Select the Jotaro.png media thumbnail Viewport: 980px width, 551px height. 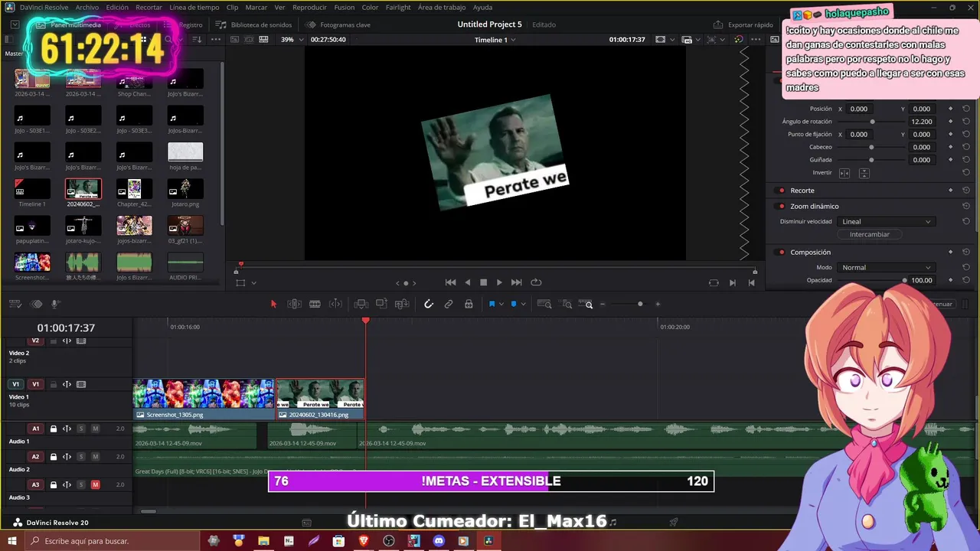(185, 189)
